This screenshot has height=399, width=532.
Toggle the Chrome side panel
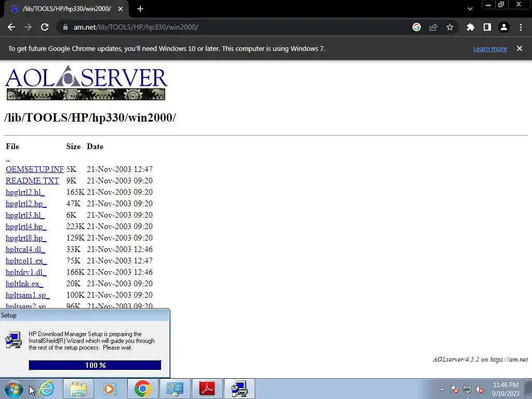(487, 27)
